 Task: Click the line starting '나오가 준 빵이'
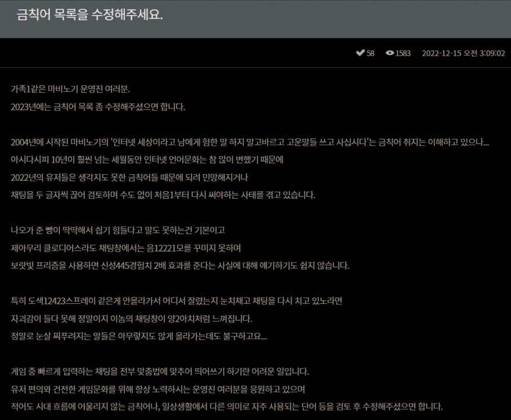(118, 230)
